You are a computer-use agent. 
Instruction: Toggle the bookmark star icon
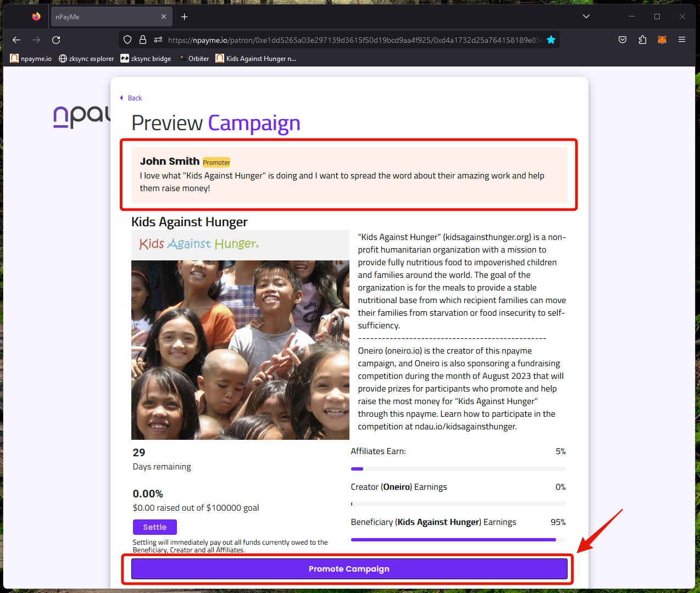tap(551, 40)
